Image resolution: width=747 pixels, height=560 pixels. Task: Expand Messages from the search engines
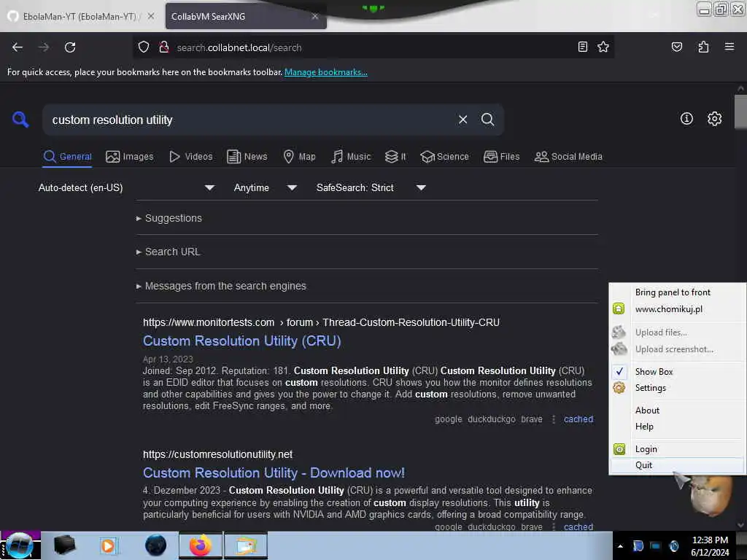click(221, 286)
